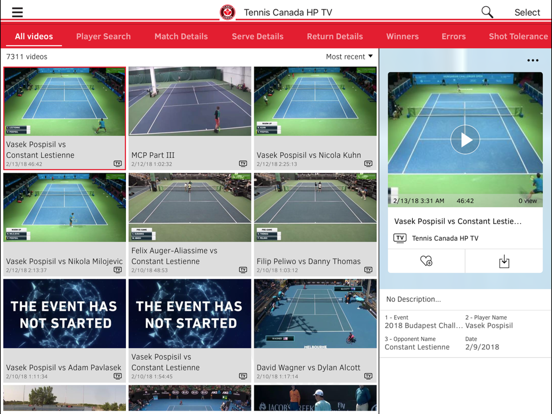Tap TV icon on 2/10/18 Lestienne card
552x414 pixels.
(x=243, y=376)
